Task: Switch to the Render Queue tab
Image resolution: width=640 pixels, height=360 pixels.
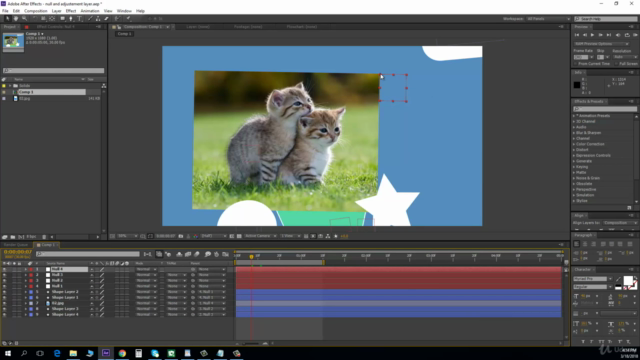Action: click(16, 245)
